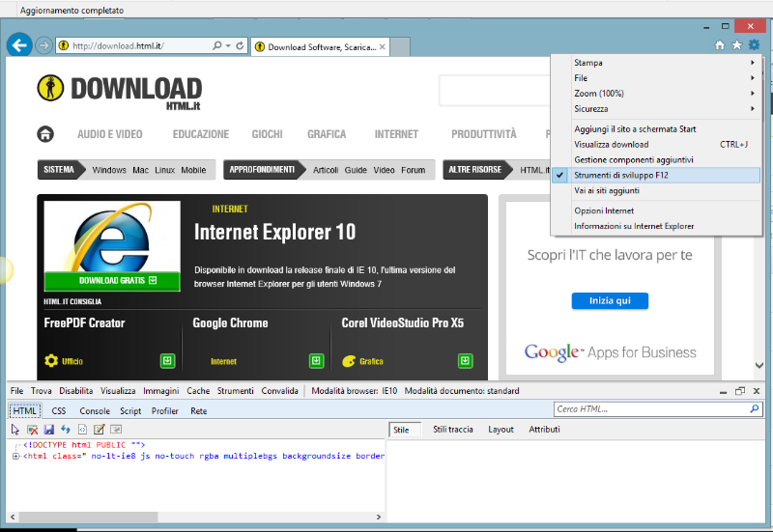773x532 pixels.
Task: Click the blue save floppy disk icon
Action: (x=48, y=429)
